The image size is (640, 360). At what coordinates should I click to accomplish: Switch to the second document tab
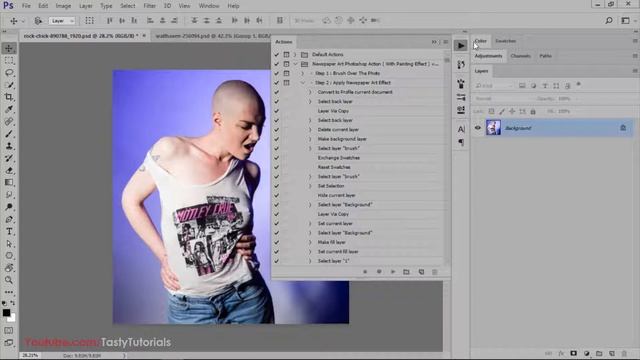tap(212, 36)
